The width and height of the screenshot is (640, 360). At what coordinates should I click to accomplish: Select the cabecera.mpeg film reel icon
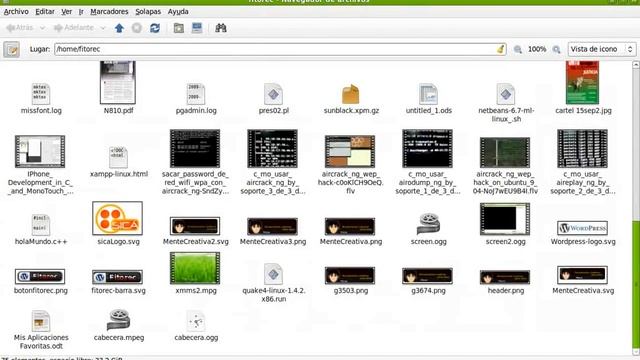pyautogui.click(x=118, y=320)
